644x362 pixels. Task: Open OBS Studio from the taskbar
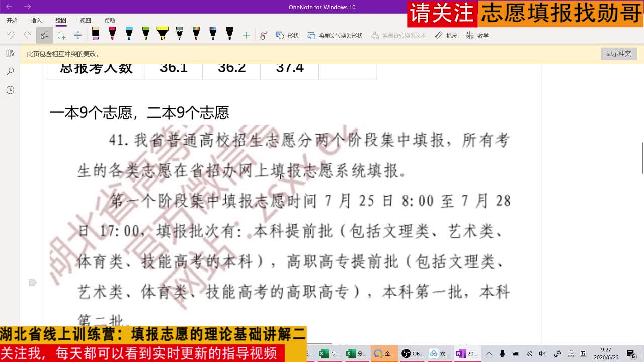[x=412, y=353]
